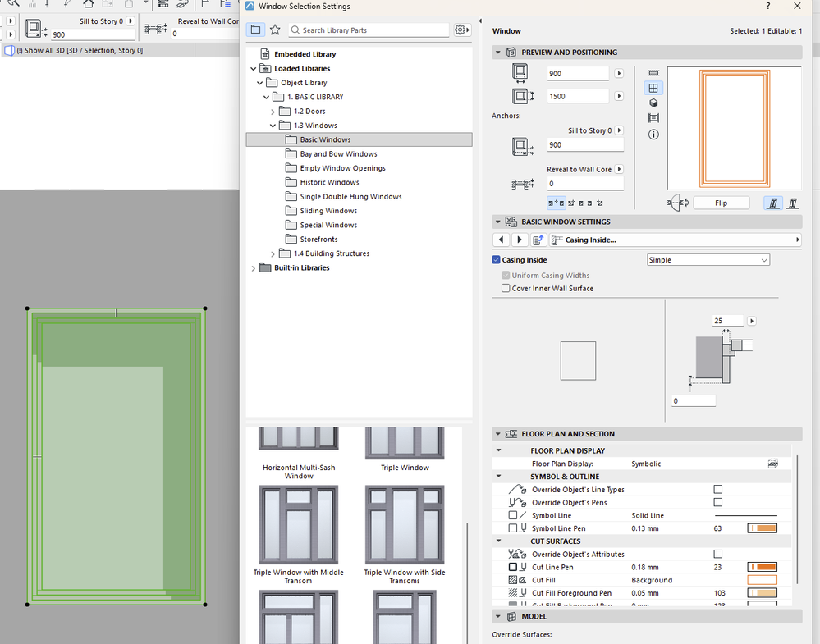Open Sill to Story 0 anchor options in dialog
This screenshot has height=644, width=820.
[619, 130]
